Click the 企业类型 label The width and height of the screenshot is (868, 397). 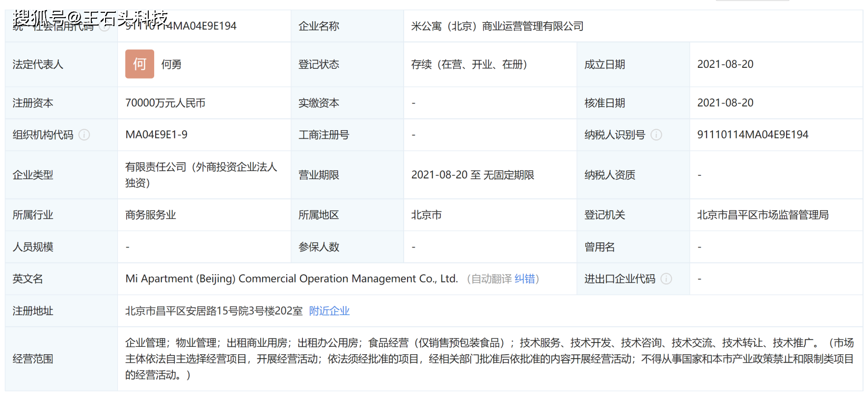pos(33,175)
